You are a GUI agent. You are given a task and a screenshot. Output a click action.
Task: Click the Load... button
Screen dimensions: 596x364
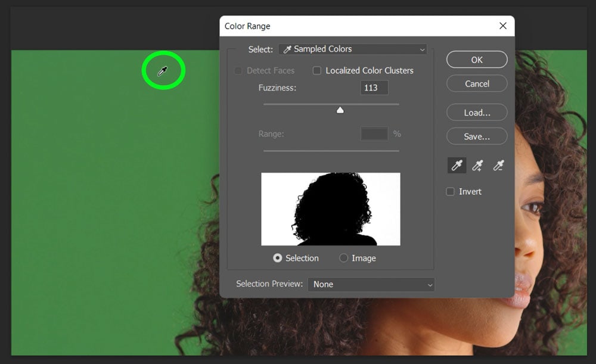click(x=477, y=113)
